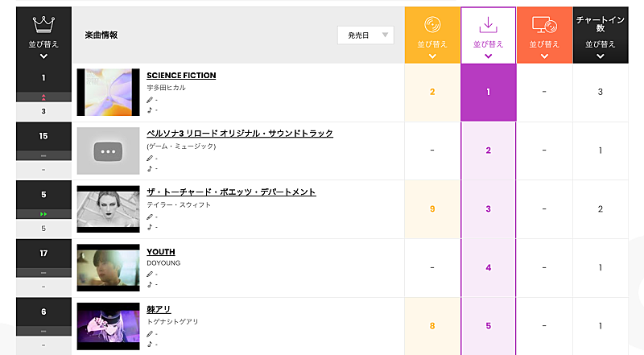Sort by overall rank column chevron
The image size is (644, 355).
[43, 56]
